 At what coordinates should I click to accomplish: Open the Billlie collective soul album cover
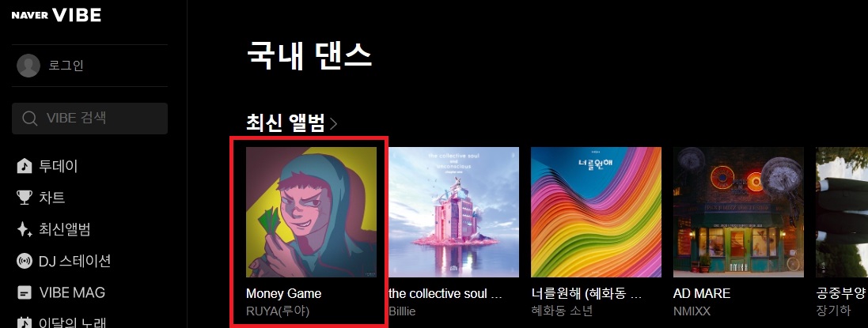coord(454,212)
